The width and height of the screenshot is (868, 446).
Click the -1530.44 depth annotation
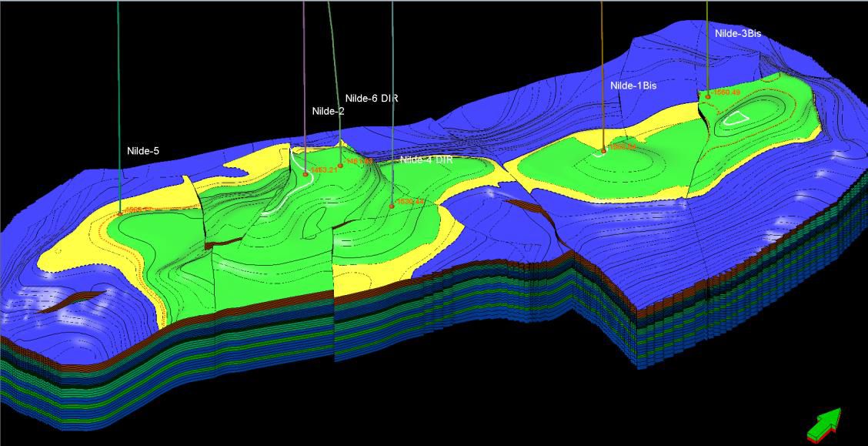pos(412,201)
